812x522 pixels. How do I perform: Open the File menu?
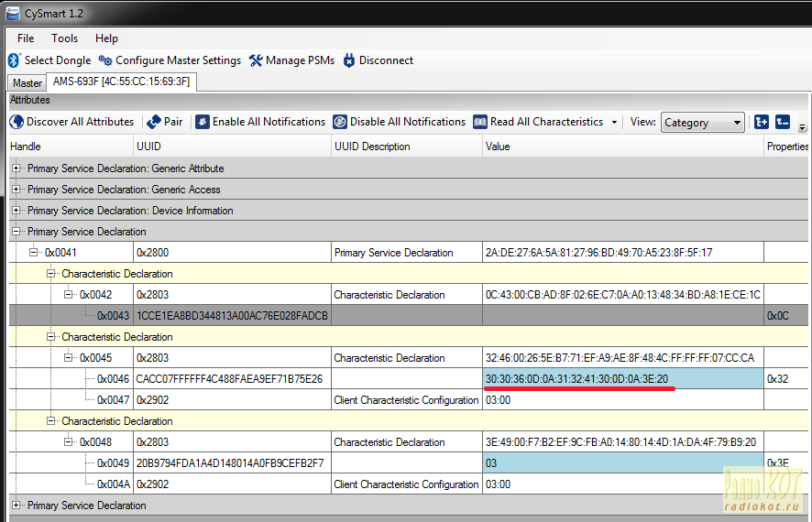point(26,38)
